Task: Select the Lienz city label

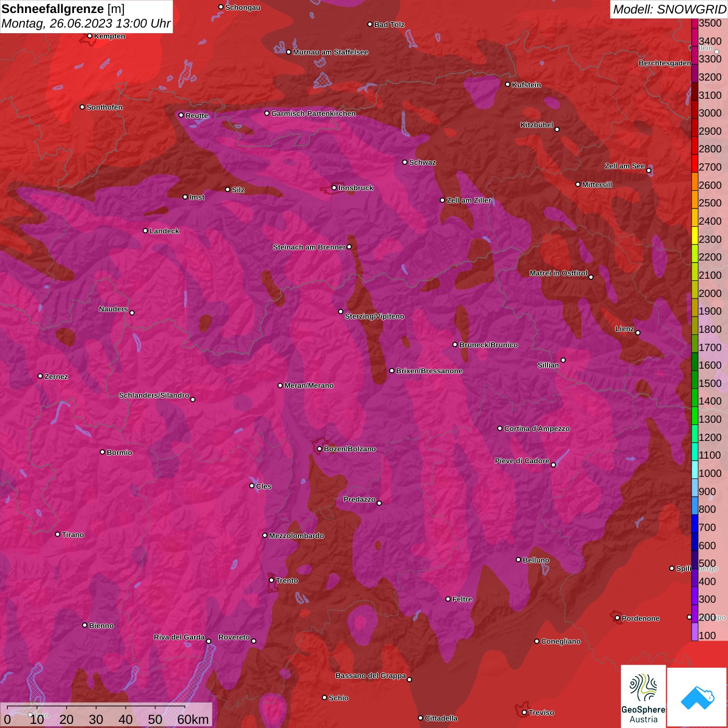Action: (625, 329)
